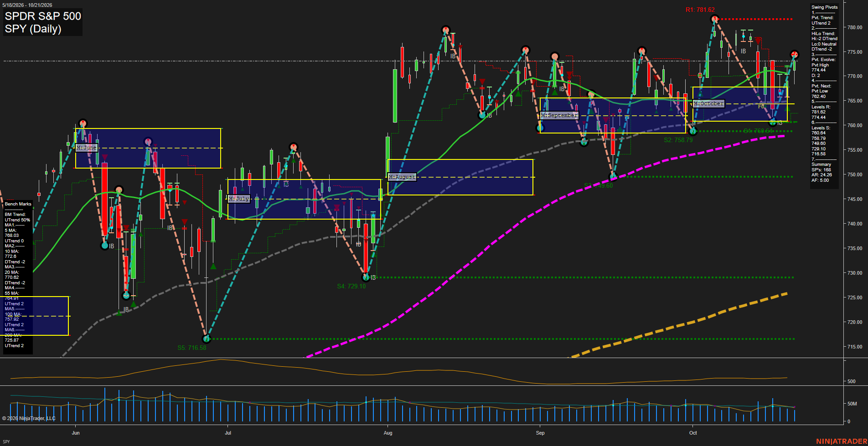Click the 715.00 price axis label
This screenshot has height=446, width=868.
855,347
